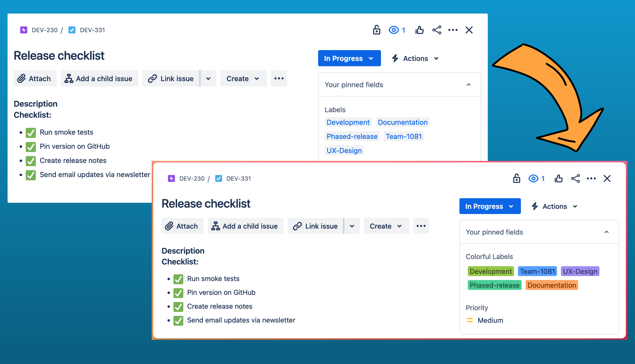Click the blue DEV-331 task icon in the back window
The height and width of the screenshot is (364, 635).
72,30
